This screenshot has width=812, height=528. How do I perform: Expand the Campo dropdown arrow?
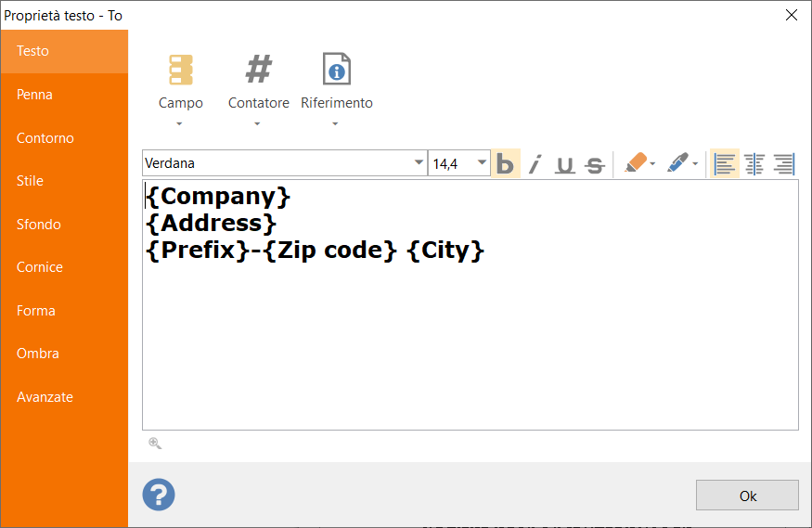[179, 124]
